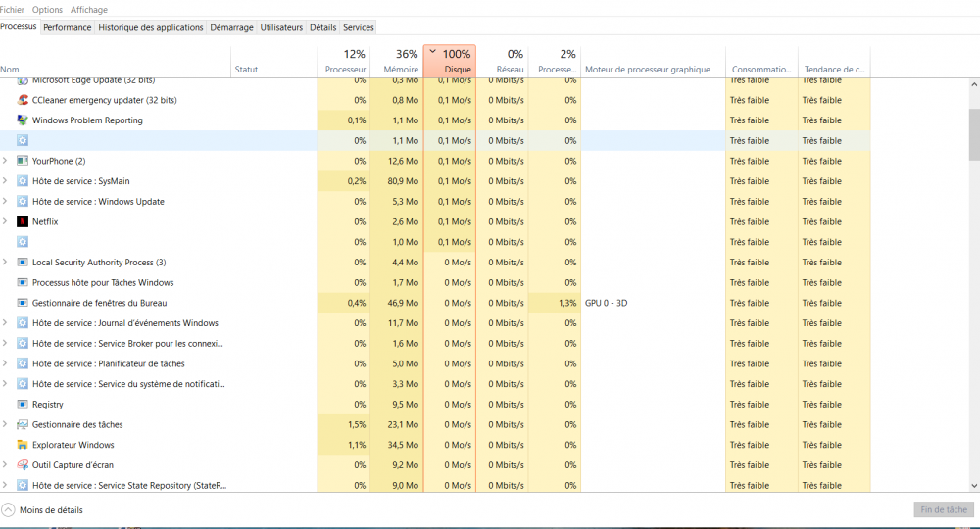The image size is (980, 529).
Task: Sort by the Nom column header
Action: (115, 61)
